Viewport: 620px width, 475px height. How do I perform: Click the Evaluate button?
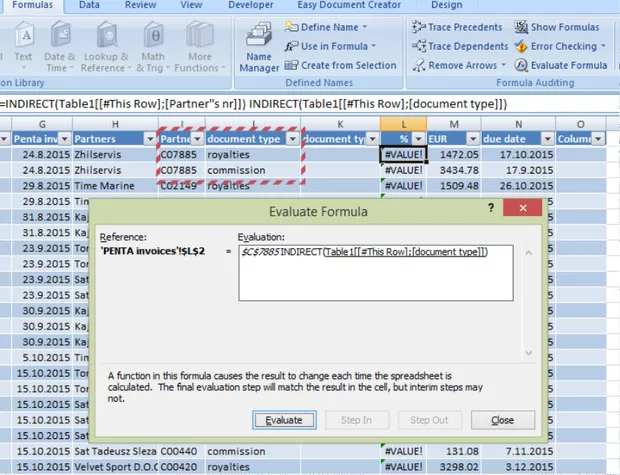[284, 420]
